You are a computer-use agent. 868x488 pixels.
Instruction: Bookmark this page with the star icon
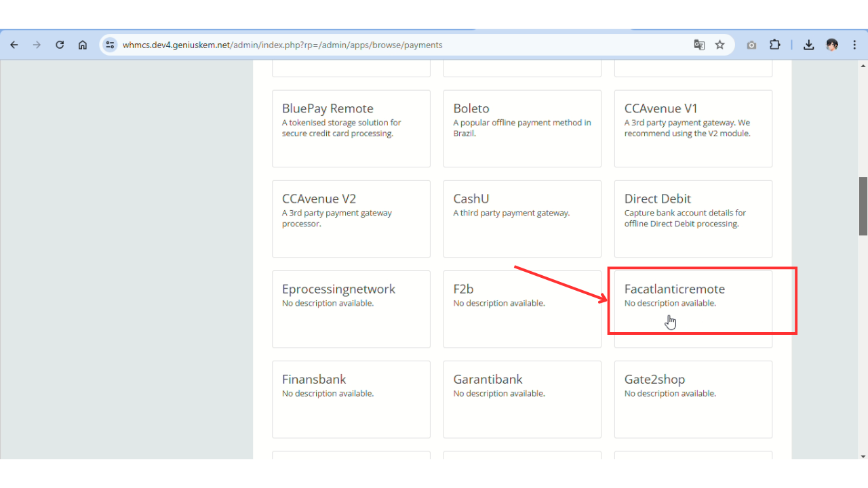tap(720, 45)
